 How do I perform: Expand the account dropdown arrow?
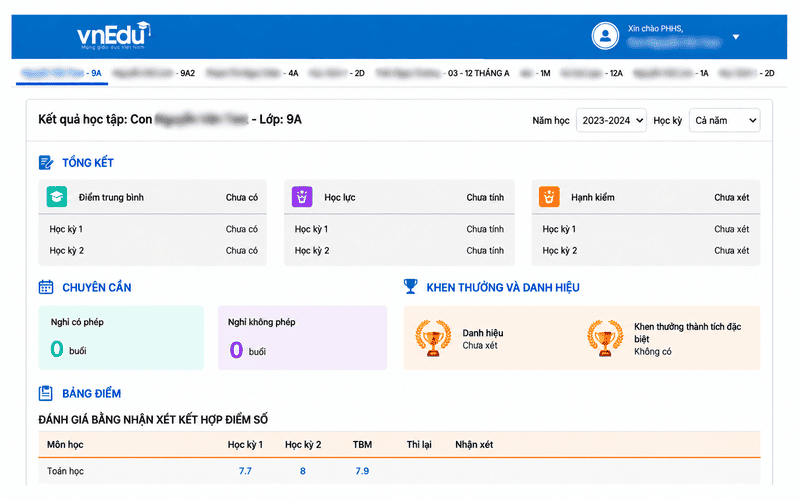tap(736, 37)
